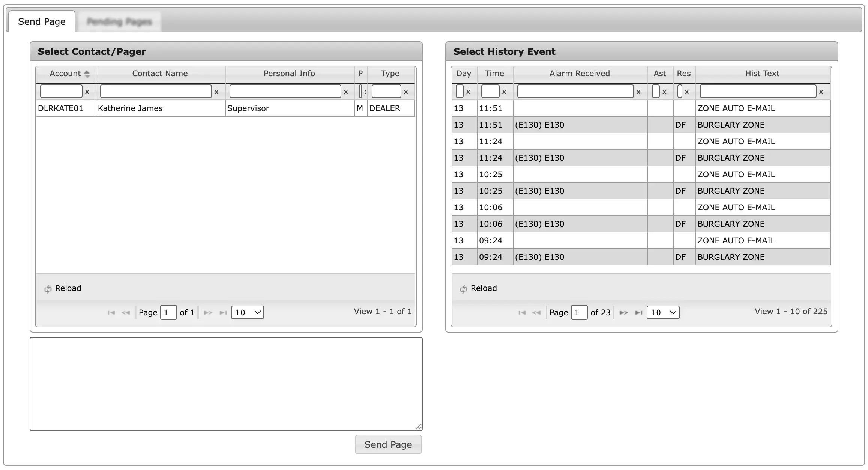Image resolution: width=868 pixels, height=470 pixels.
Task: Open history rows-per-page dropdown
Action: point(663,313)
